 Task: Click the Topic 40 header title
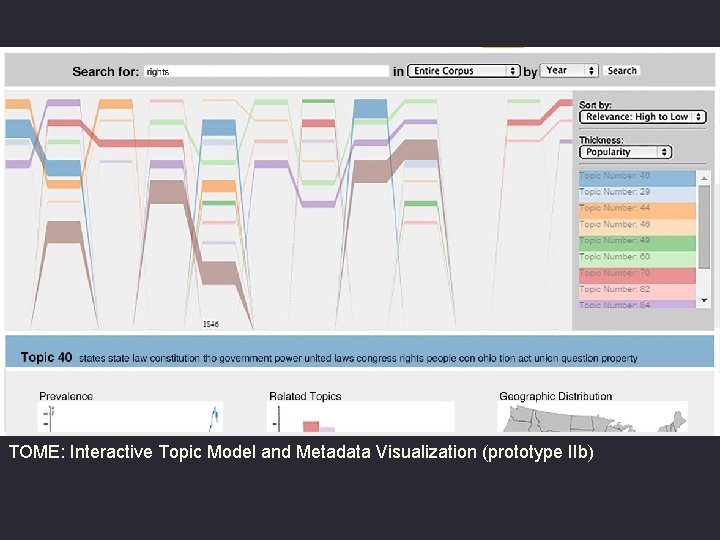pos(46,357)
